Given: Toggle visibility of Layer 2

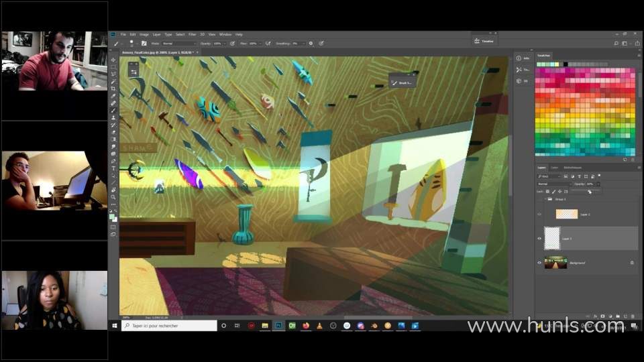Looking at the screenshot, I should (x=539, y=215).
